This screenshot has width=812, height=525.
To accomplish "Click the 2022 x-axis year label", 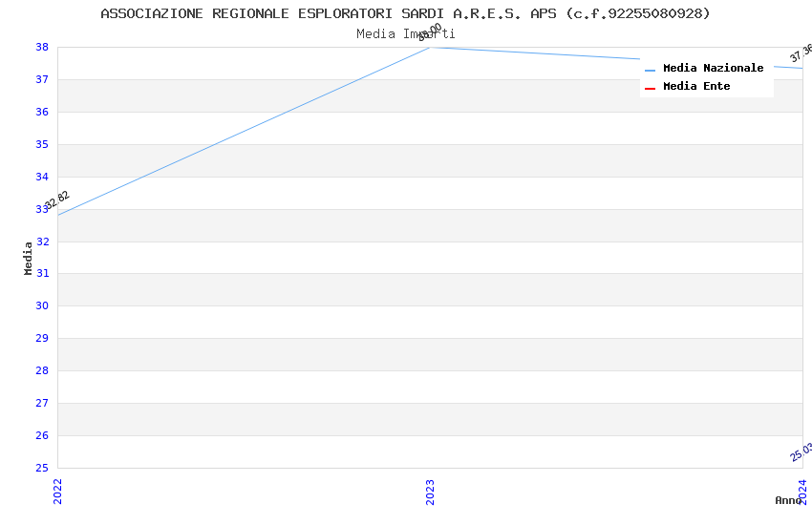I will coord(57,492).
